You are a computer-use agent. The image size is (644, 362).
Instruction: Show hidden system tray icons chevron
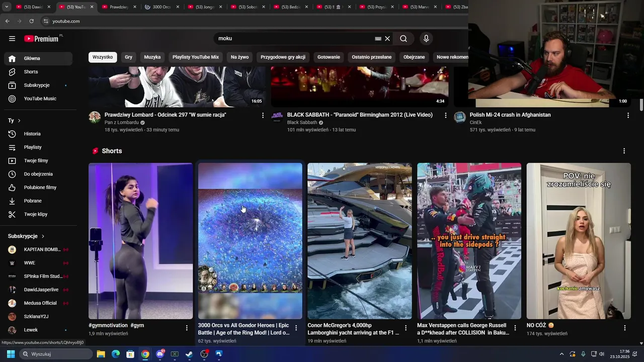click(561, 354)
